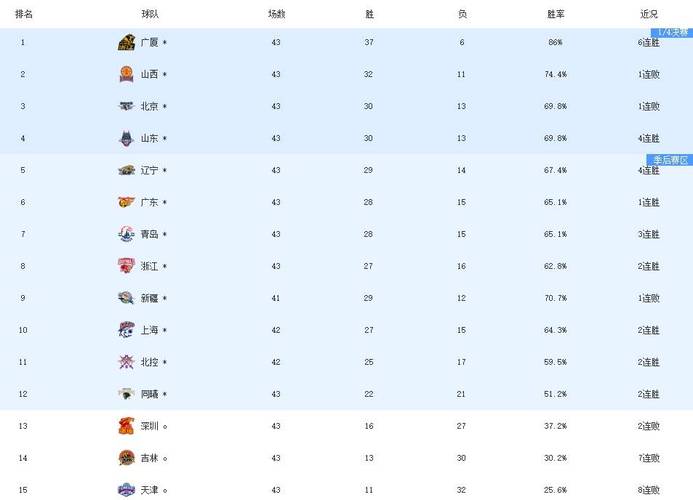Select the 天津 team logo icon
This screenshot has width=693, height=500.
126,490
